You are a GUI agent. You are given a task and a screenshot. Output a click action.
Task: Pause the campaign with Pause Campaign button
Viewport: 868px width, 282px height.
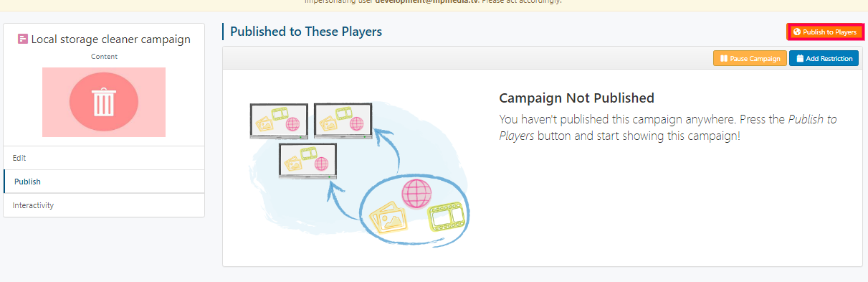[x=750, y=58]
